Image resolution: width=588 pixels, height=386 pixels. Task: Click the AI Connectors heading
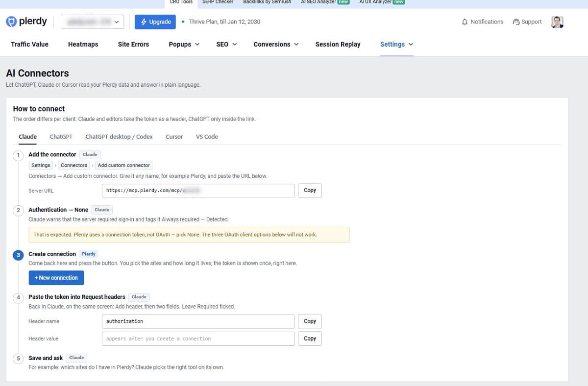coord(37,73)
